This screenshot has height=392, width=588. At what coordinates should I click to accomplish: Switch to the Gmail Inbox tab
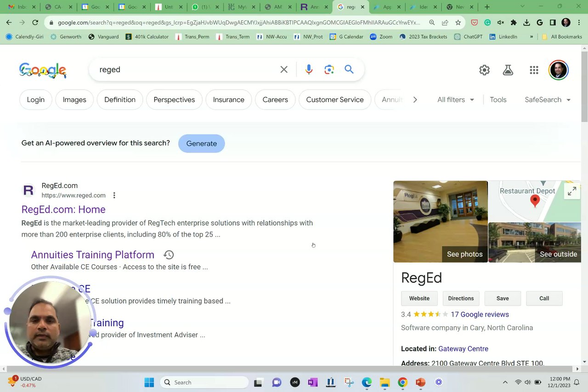pos(22,7)
